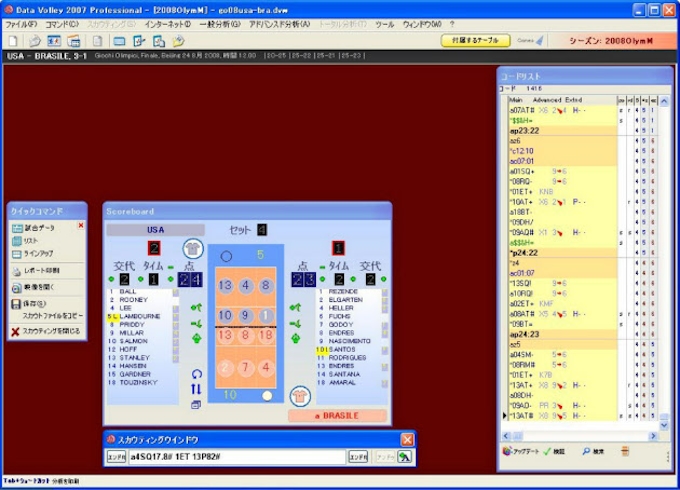680x490 pixels.
Task: Open the ツール menu
Action: coord(384,23)
